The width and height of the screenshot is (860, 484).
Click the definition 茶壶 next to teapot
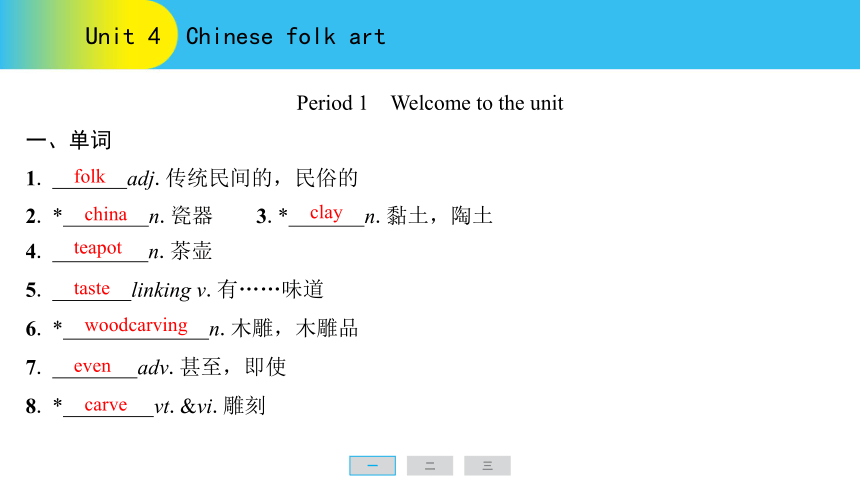(x=191, y=251)
